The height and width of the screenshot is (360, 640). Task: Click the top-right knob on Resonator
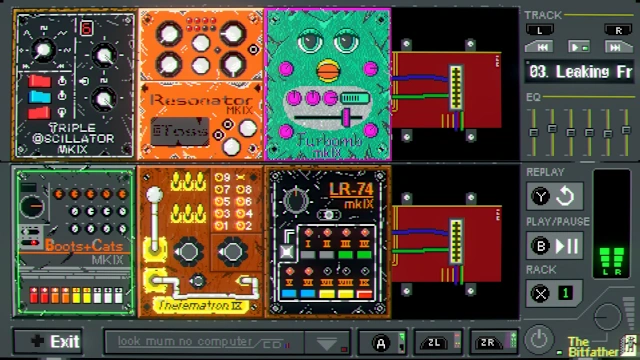coord(233,33)
